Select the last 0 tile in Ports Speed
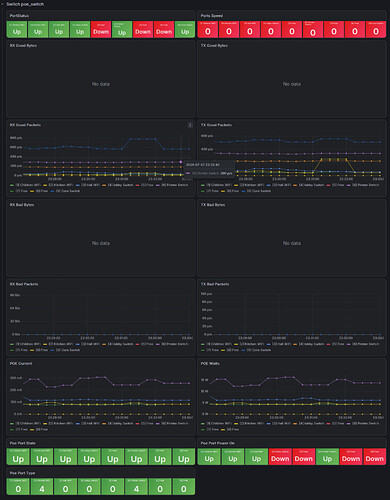 coord(376,29)
